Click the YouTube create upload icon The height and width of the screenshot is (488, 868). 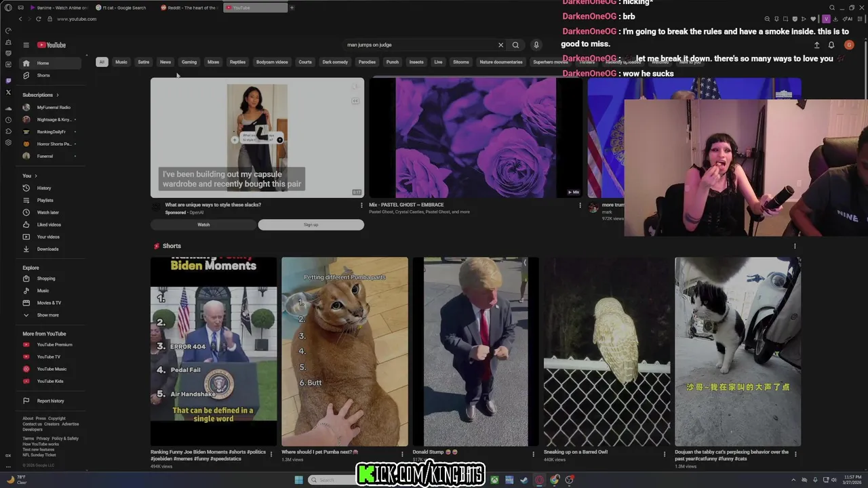coord(816,45)
